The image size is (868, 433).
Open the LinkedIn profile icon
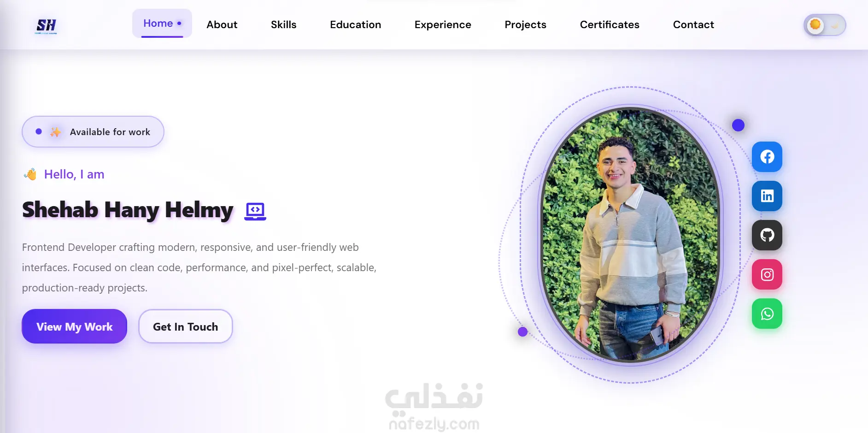click(x=767, y=196)
